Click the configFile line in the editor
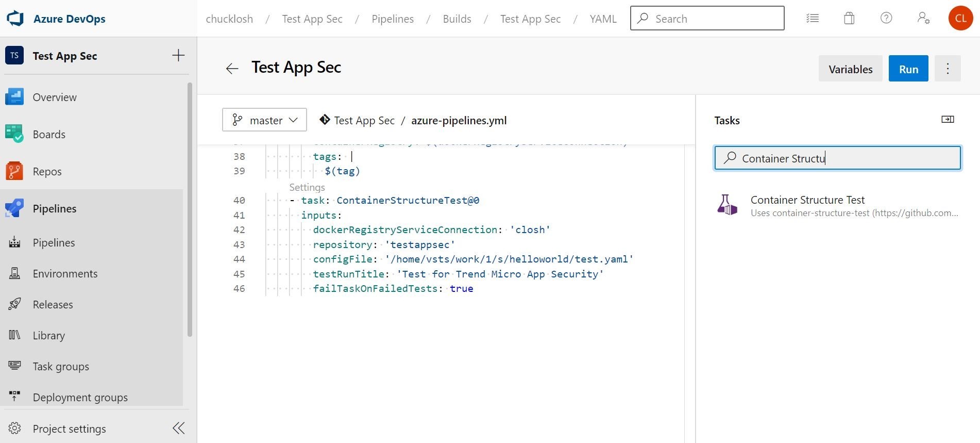The image size is (980, 443). tap(473, 259)
